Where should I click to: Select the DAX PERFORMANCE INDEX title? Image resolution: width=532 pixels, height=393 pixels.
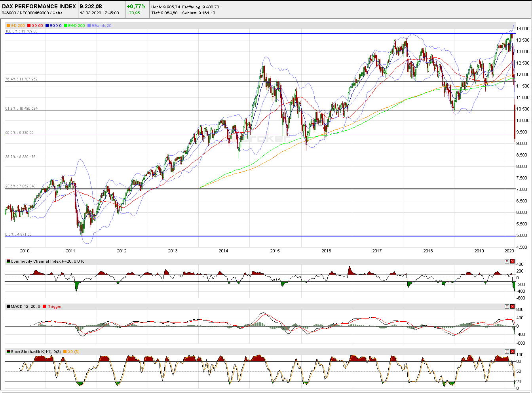click(x=38, y=6)
